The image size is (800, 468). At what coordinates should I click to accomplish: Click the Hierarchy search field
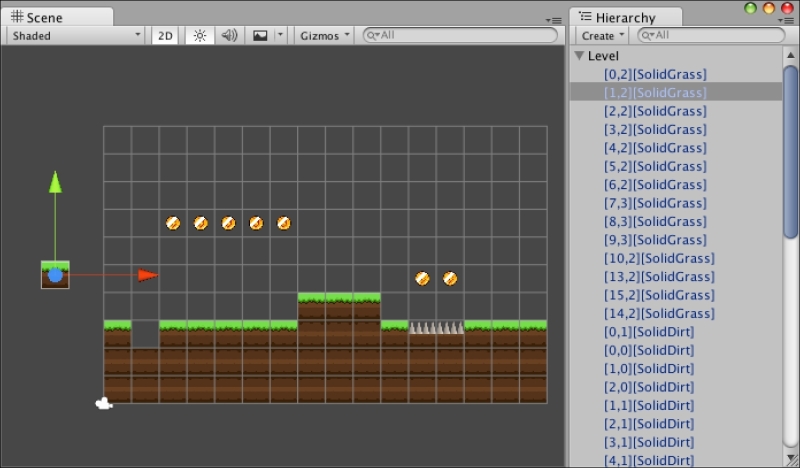pos(711,35)
